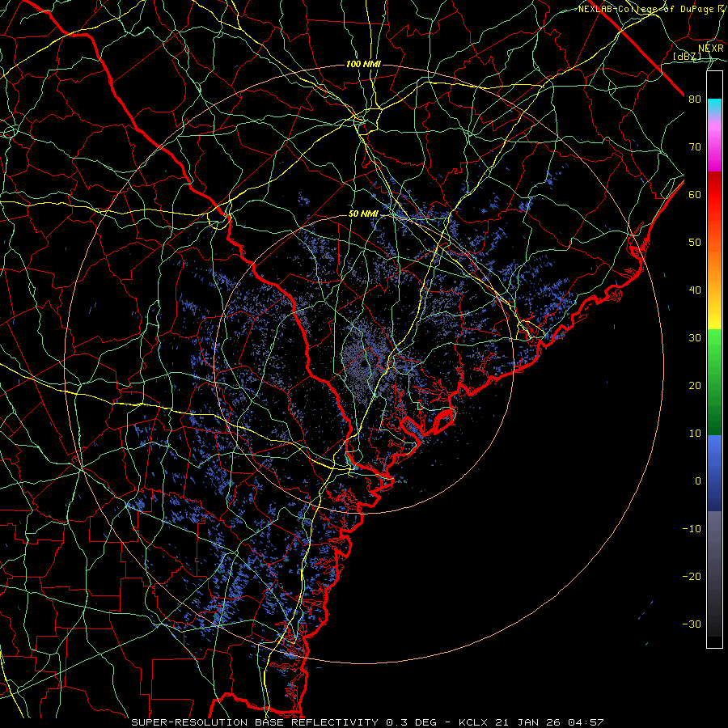Select the 60 value on the dBZ scale
The height and width of the screenshot is (728, 728).
click(x=695, y=195)
